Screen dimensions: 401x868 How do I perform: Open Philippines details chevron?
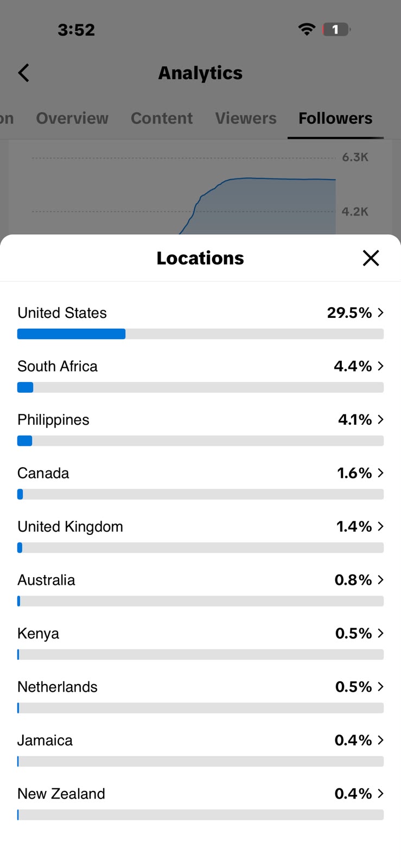(381, 419)
